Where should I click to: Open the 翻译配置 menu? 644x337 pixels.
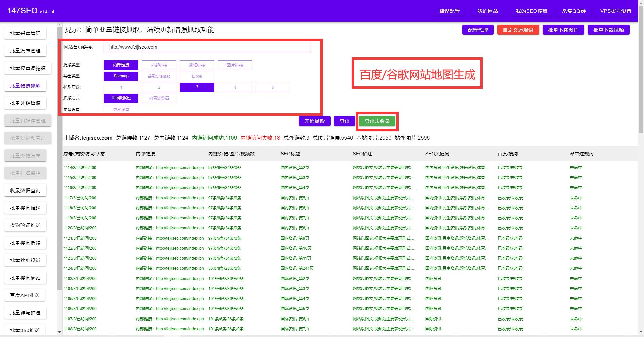(x=449, y=10)
